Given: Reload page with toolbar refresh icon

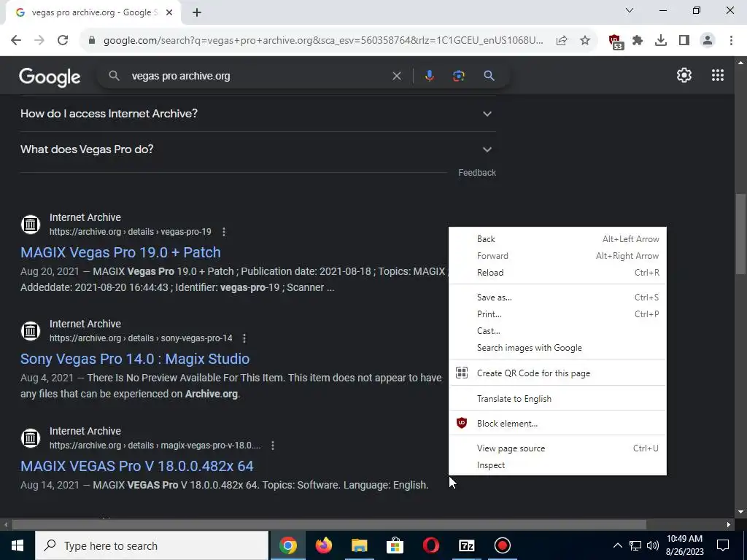Looking at the screenshot, I should tap(63, 41).
